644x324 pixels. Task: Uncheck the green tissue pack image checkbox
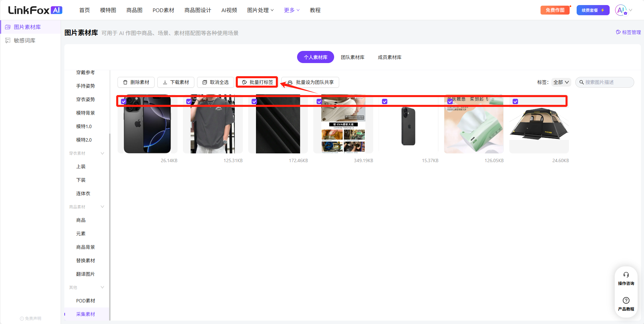(450, 101)
